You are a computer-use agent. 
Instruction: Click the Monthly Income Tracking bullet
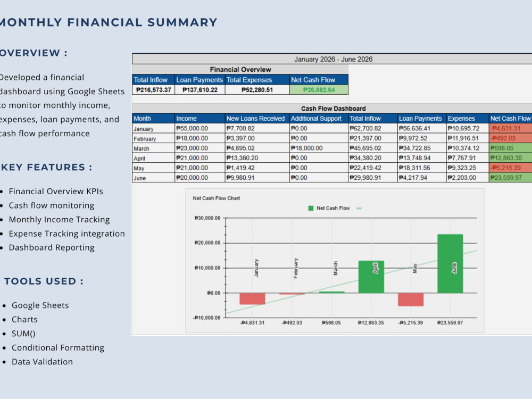click(59, 220)
